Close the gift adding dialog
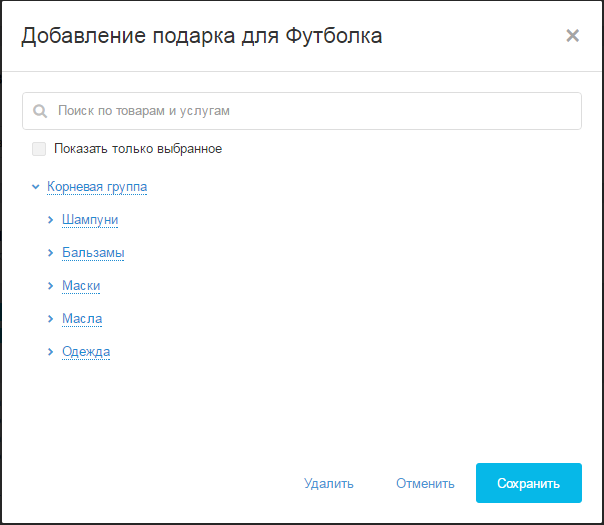Viewport: 604px width, 525px height. click(x=572, y=36)
